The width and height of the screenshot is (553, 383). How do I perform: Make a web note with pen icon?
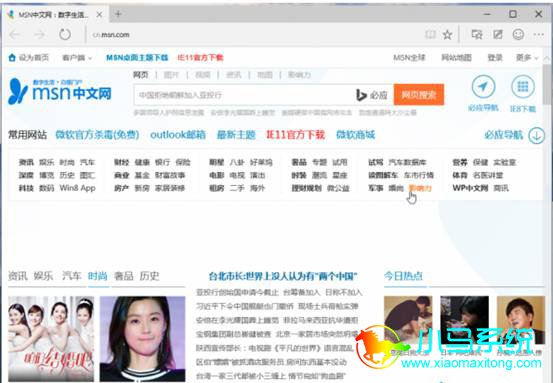tap(498, 34)
